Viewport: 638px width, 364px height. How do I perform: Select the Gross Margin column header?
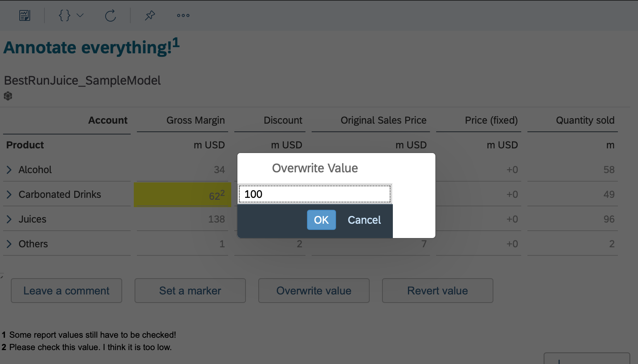click(x=196, y=120)
